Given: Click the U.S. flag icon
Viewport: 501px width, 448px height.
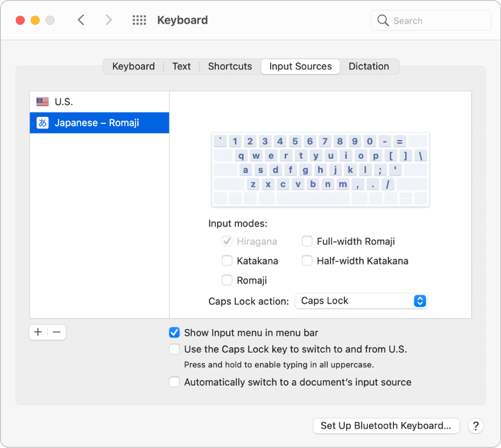Looking at the screenshot, I should 43,102.
